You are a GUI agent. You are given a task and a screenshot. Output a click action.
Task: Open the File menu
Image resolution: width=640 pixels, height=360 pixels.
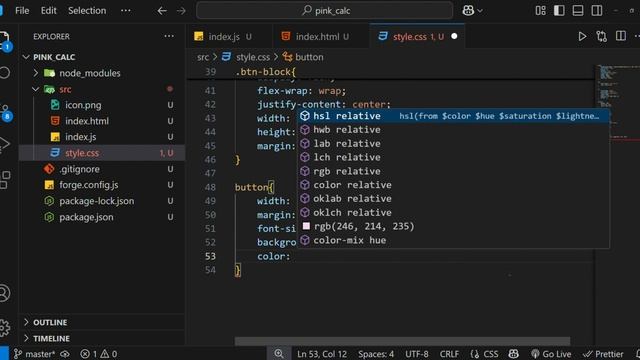[22, 11]
